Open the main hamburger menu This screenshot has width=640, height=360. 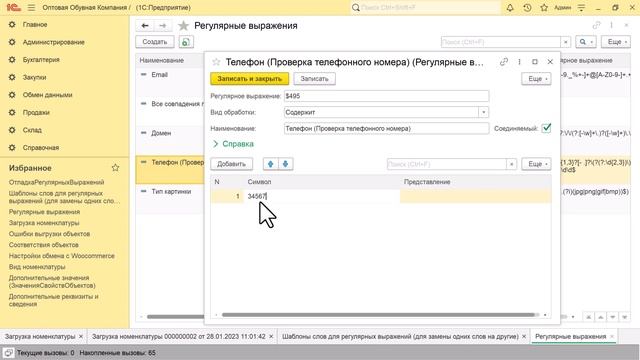[31, 8]
